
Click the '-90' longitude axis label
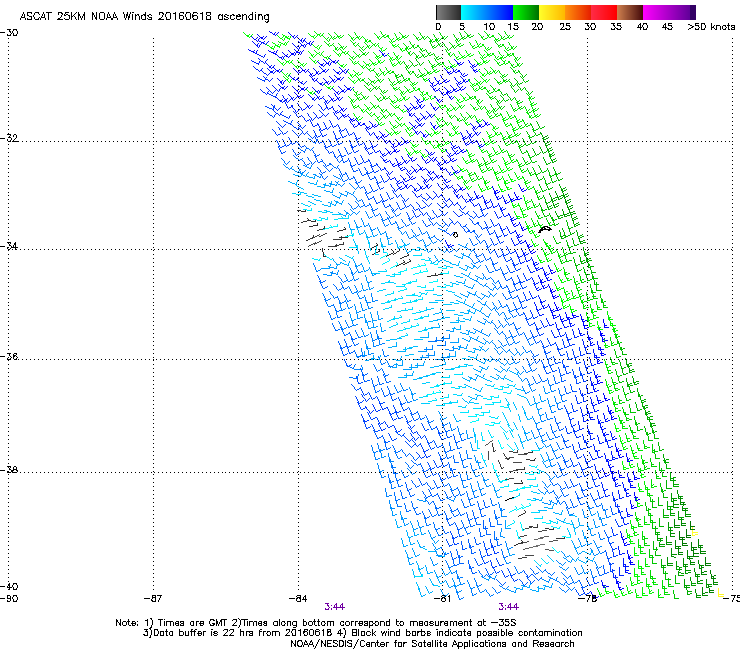point(9,599)
